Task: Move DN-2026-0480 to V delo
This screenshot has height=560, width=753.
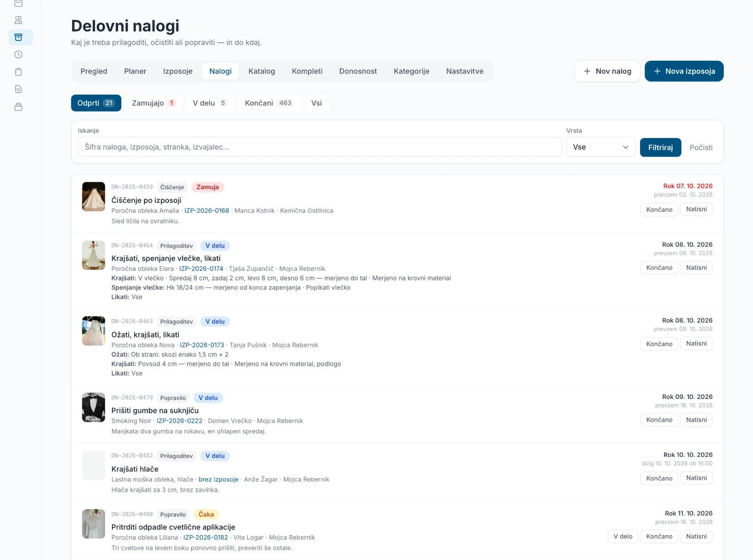Action: (x=623, y=536)
